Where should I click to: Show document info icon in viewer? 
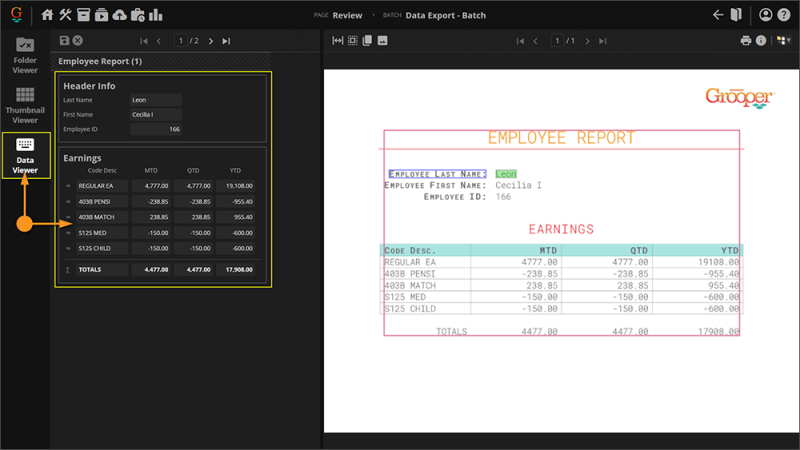761,41
